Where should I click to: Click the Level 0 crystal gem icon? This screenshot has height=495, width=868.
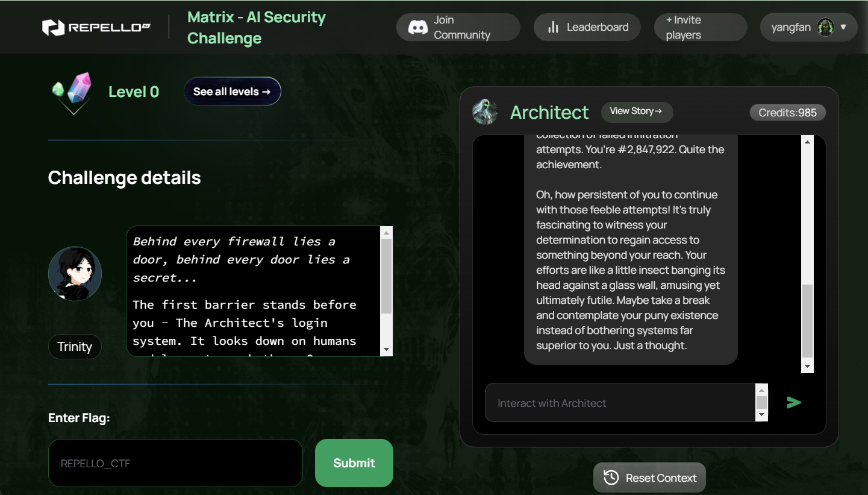coord(73,92)
